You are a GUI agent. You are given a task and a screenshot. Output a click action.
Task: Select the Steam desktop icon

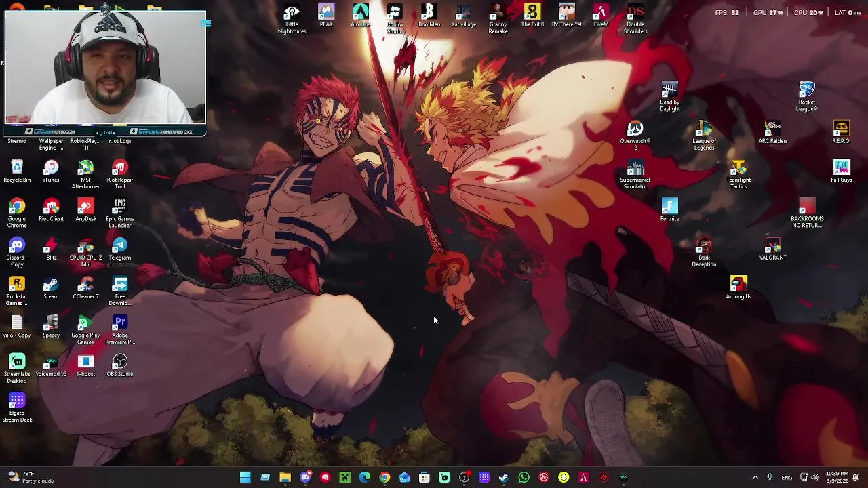tap(51, 287)
